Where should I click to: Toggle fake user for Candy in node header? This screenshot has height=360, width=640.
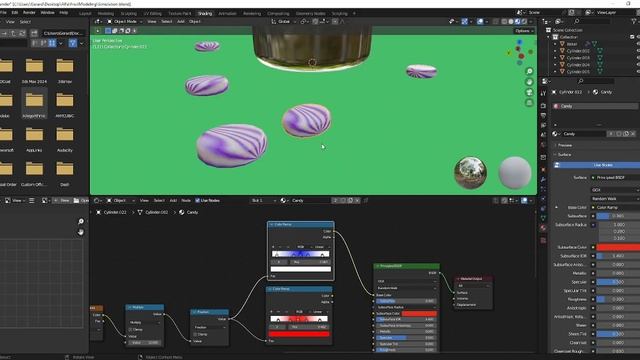tap(342, 200)
